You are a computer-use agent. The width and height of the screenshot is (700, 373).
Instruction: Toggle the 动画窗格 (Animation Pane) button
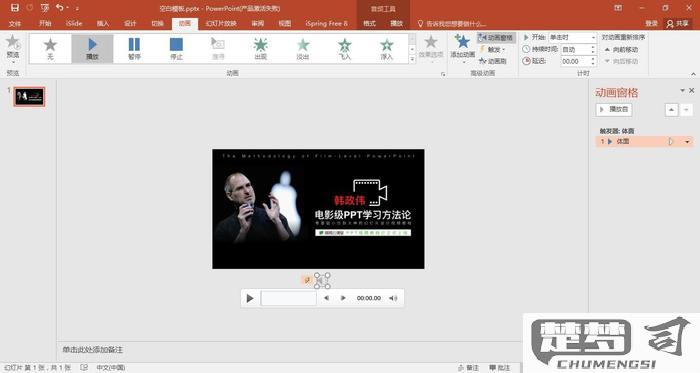(x=496, y=38)
